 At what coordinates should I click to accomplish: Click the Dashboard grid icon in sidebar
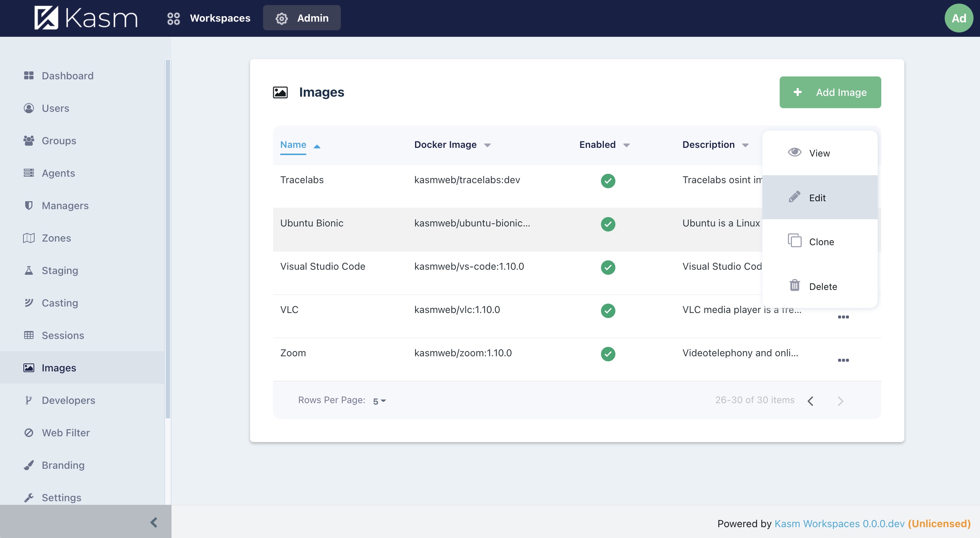(28, 75)
